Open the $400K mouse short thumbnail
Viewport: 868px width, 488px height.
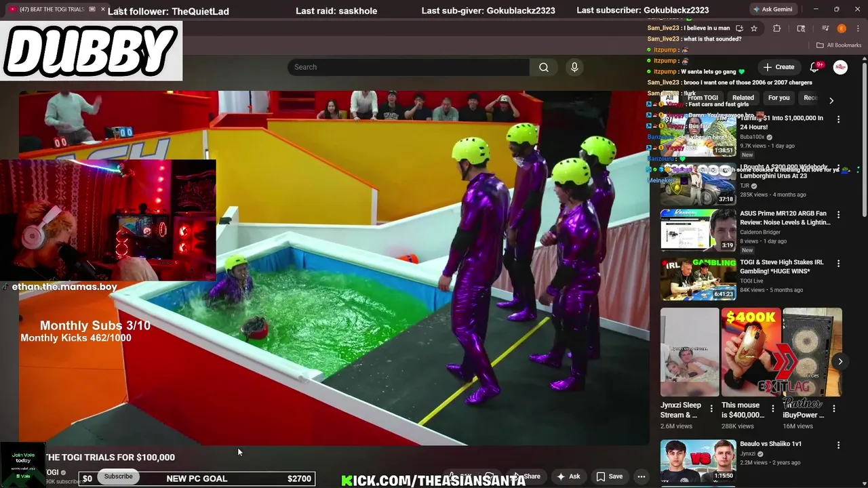[x=751, y=352]
